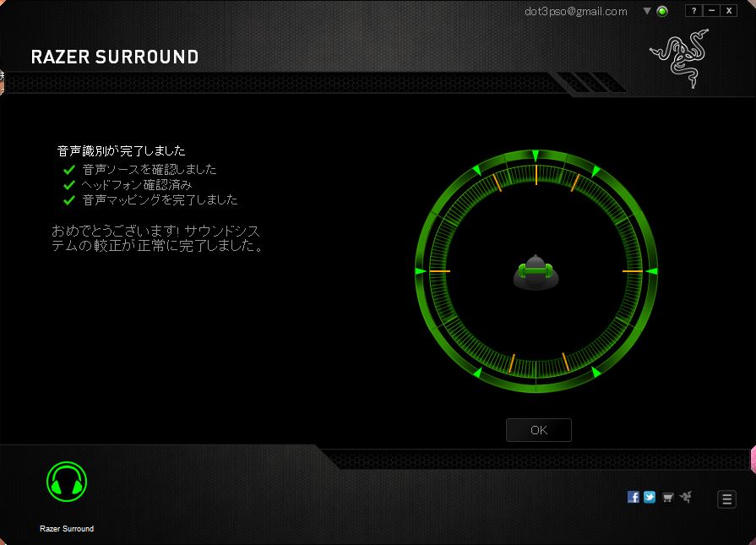Click the help question mark button
756x545 pixels.
693,11
